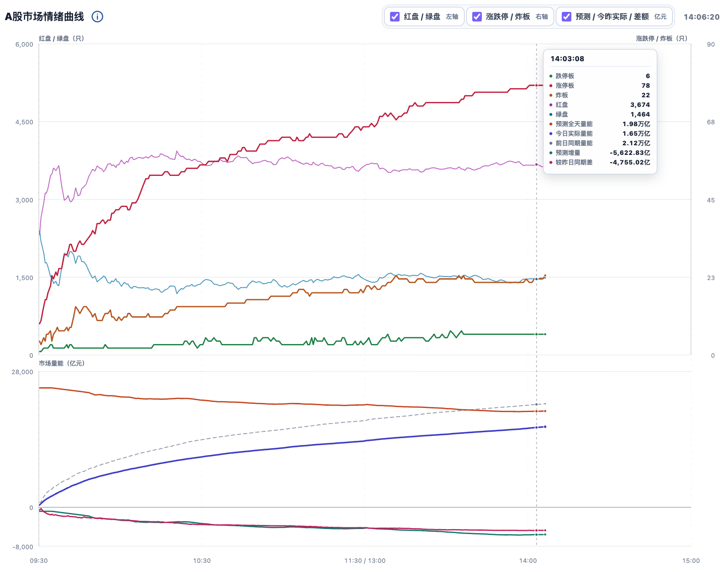Click the 红盘 / 绿盘 legend label
Image resolution: width=728 pixels, height=572 pixels.
click(x=422, y=16)
